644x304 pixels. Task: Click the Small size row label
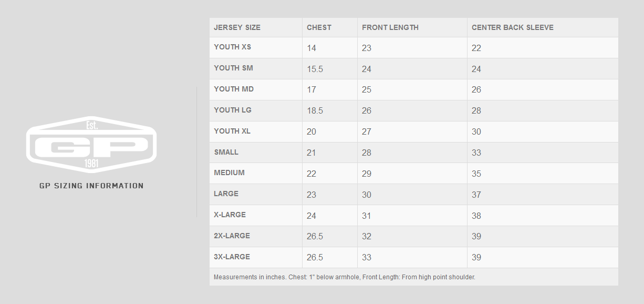tap(226, 152)
